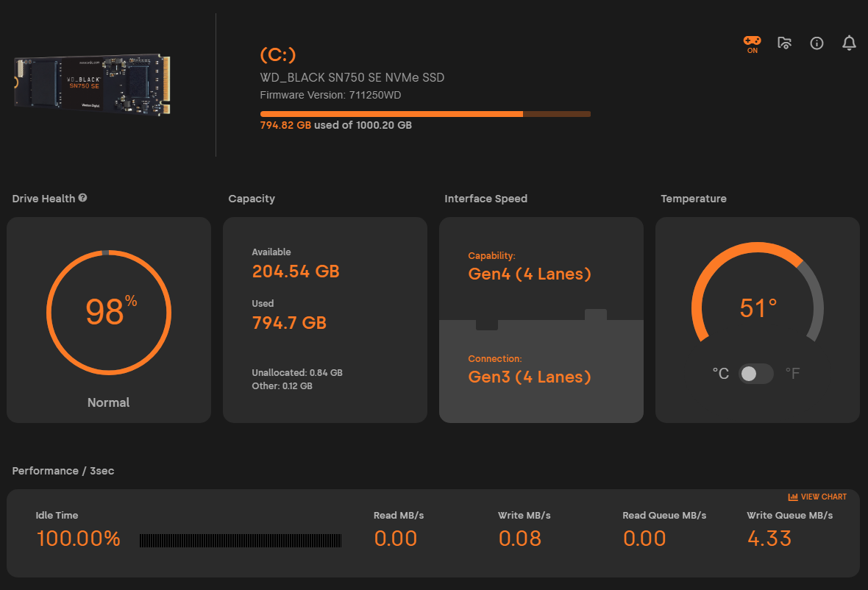This screenshot has height=590, width=868.
Task: Click the Read Queue MB/s 0.00 value
Action: (x=644, y=539)
